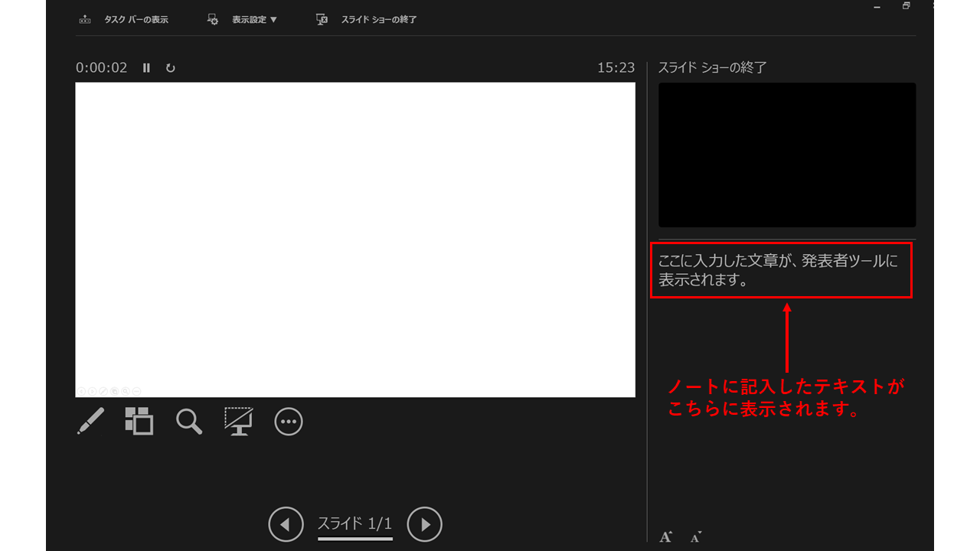Toggle the black screen slideshow icon
Screen dimensions: 980x551
click(239, 422)
